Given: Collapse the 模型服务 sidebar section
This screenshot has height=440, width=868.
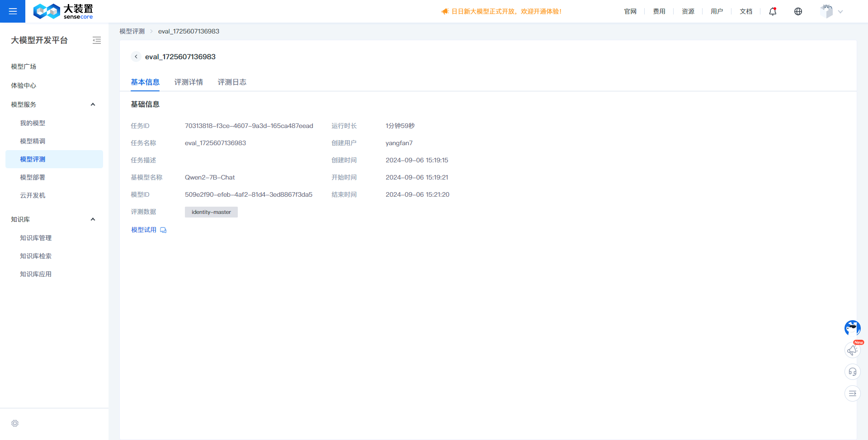Looking at the screenshot, I should pyautogui.click(x=93, y=104).
